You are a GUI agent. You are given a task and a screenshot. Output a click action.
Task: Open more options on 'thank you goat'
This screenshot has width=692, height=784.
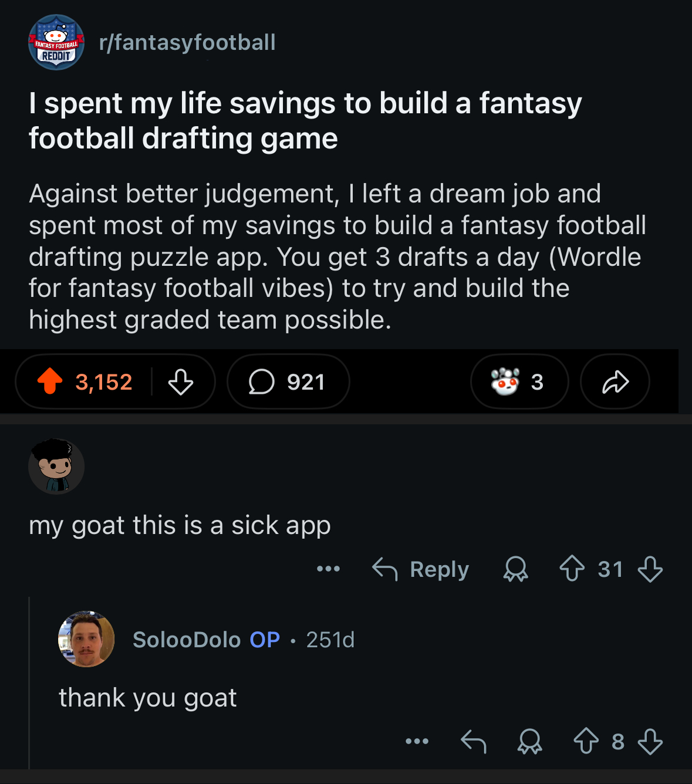[x=417, y=742]
